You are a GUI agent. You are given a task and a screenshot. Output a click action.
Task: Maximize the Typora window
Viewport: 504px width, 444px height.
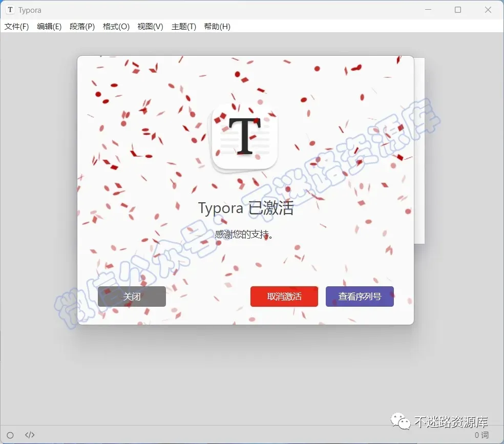point(458,10)
